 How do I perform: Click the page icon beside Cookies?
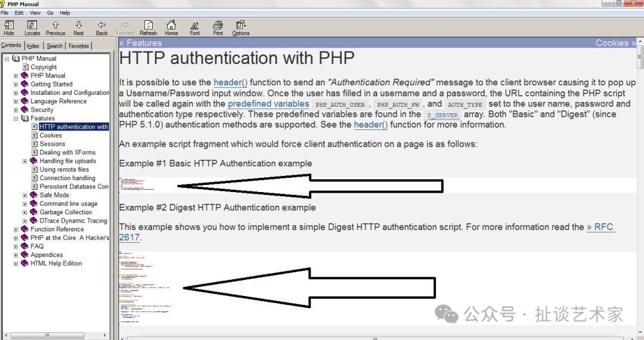[35, 135]
